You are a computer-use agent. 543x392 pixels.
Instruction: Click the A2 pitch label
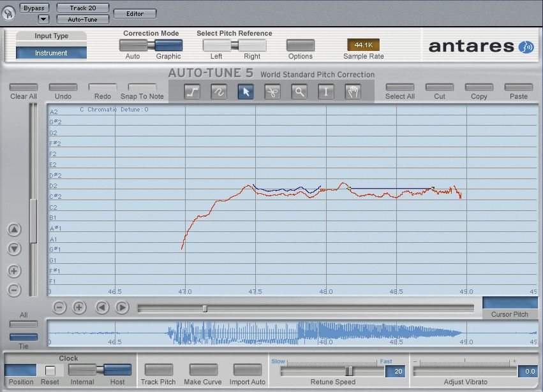(54, 112)
